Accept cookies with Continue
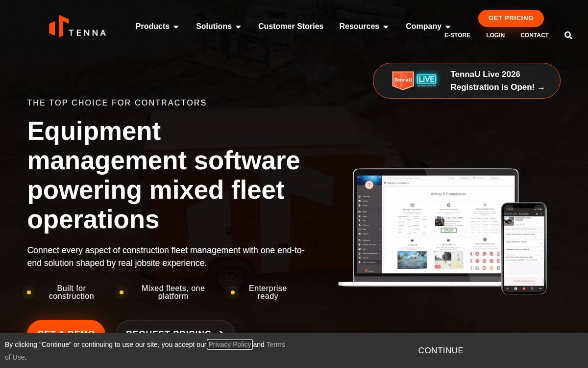This screenshot has width=588, height=368. (x=441, y=350)
